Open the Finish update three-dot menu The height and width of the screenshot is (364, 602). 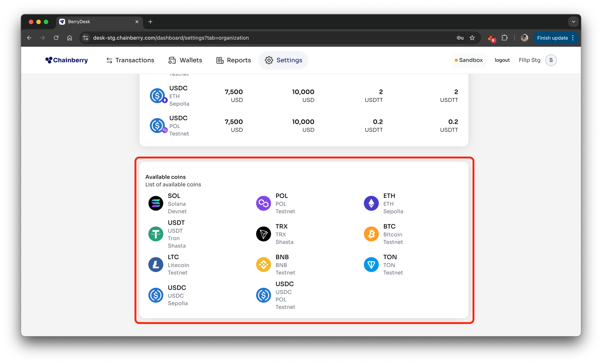click(573, 38)
